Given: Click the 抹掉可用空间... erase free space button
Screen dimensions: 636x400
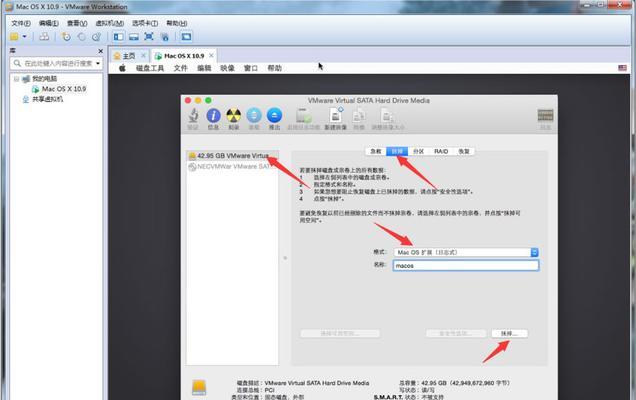Looking at the screenshot, I should pyautogui.click(x=340, y=333).
